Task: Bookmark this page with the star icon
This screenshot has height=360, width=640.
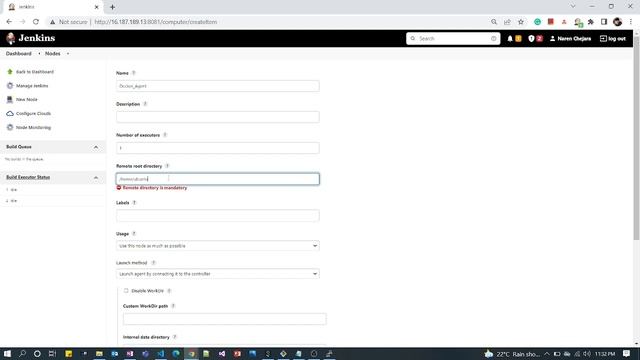Action: coord(521,22)
